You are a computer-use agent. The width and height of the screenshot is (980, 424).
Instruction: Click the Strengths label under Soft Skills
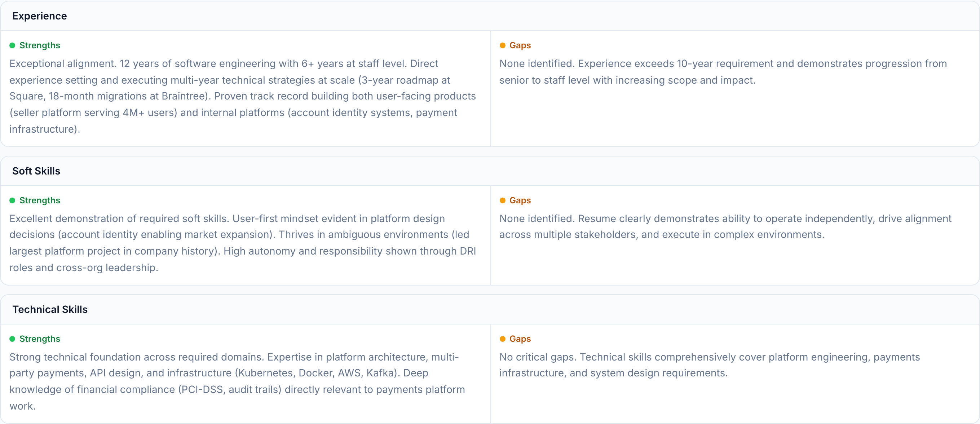pyautogui.click(x=40, y=200)
